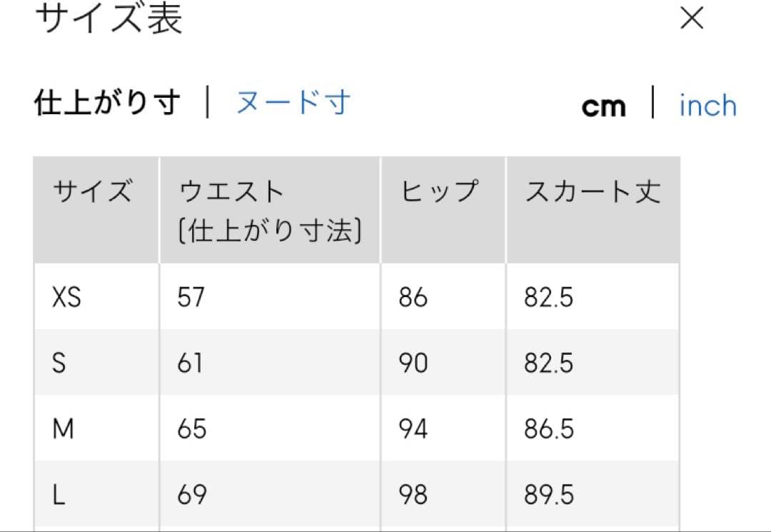Switch to ヌード寸 tab
The image size is (771, 532).
(x=293, y=104)
